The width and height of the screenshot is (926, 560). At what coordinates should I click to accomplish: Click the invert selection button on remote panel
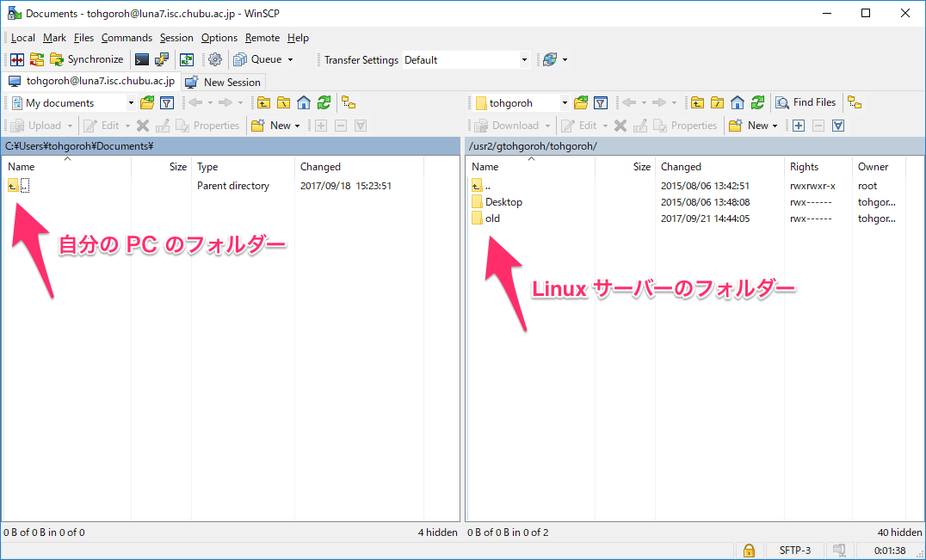click(837, 126)
